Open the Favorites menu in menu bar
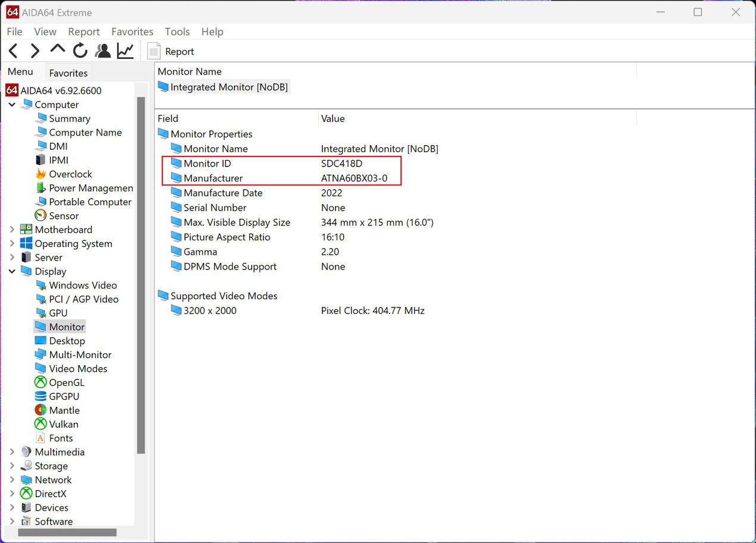 pos(132,32)
